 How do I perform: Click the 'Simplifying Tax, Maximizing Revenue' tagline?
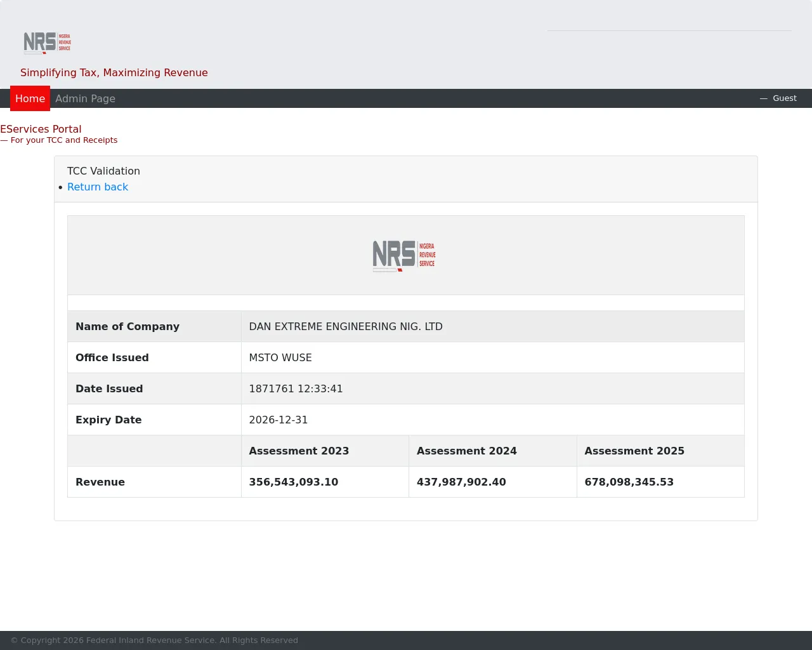pos(114,72)
